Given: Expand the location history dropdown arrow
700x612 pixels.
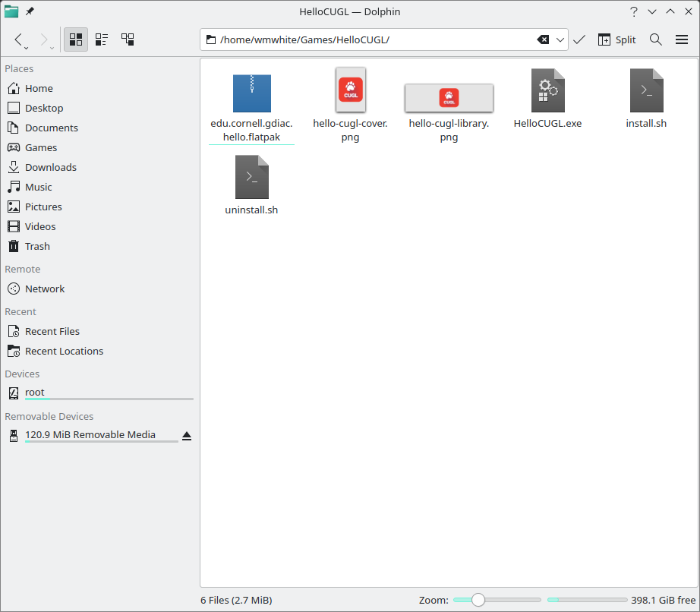Looking at the screenshot, I should pyautogui.click(x=561, y=39).
